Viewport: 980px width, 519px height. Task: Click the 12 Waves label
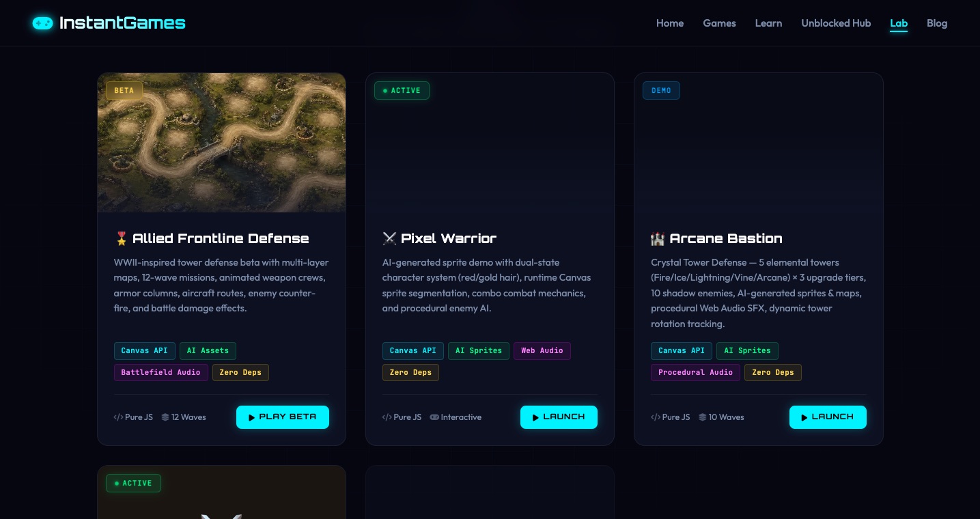(x=188, y=417)
